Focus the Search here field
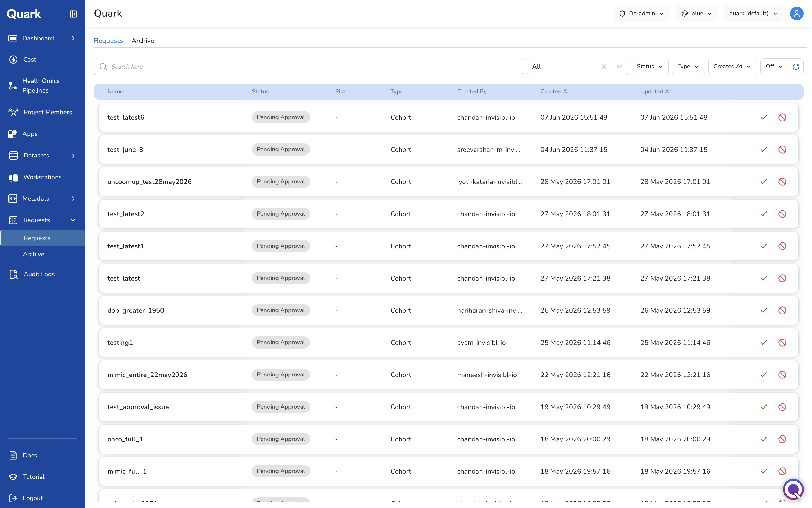The width and height of the screenshot is (812, 508). (308, 67)
